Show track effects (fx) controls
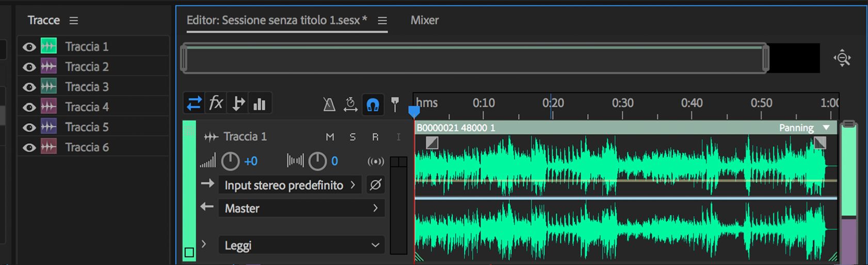The image size is (868, 265). 216,104
